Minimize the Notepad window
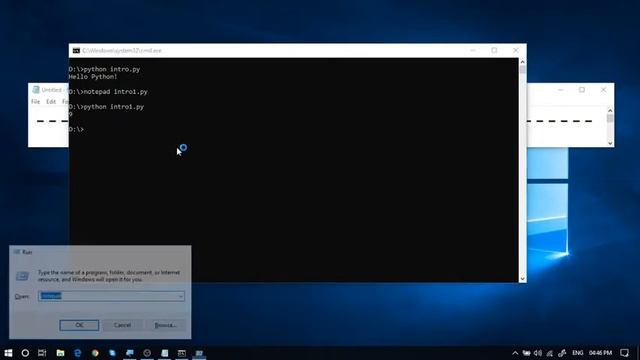Image resolution: width=640 pixels, height=360 pixels. [561, 90]
